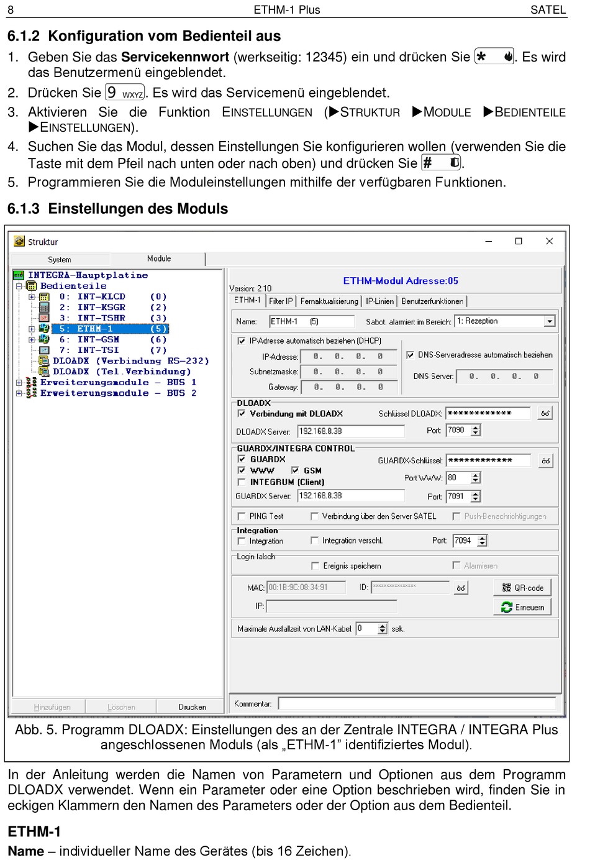Select the INT-KSGR row in tree
The image size is (590, 868).
point(112,308)
